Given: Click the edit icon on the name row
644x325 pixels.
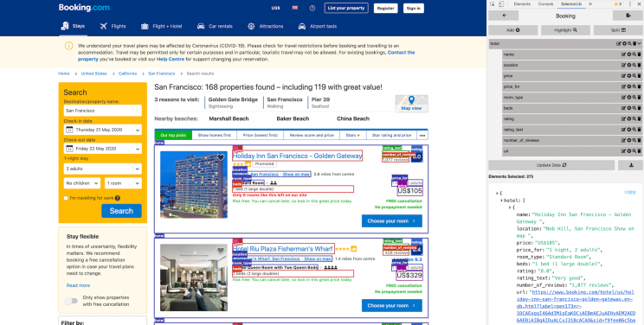Looking at the screenshot, I should pos(623,54).
